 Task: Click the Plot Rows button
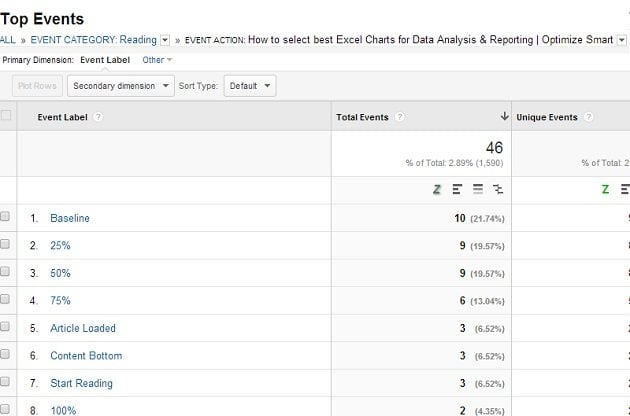[37, 86]
